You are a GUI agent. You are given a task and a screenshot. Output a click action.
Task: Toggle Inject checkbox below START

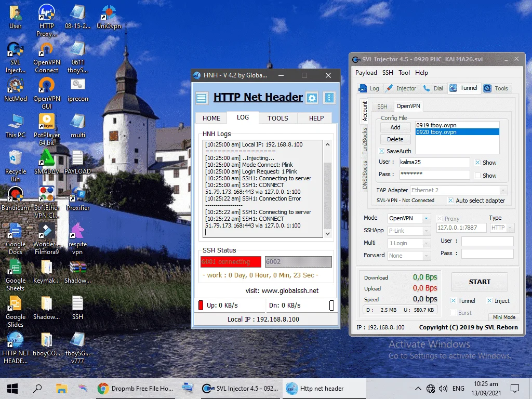point(489,301)
